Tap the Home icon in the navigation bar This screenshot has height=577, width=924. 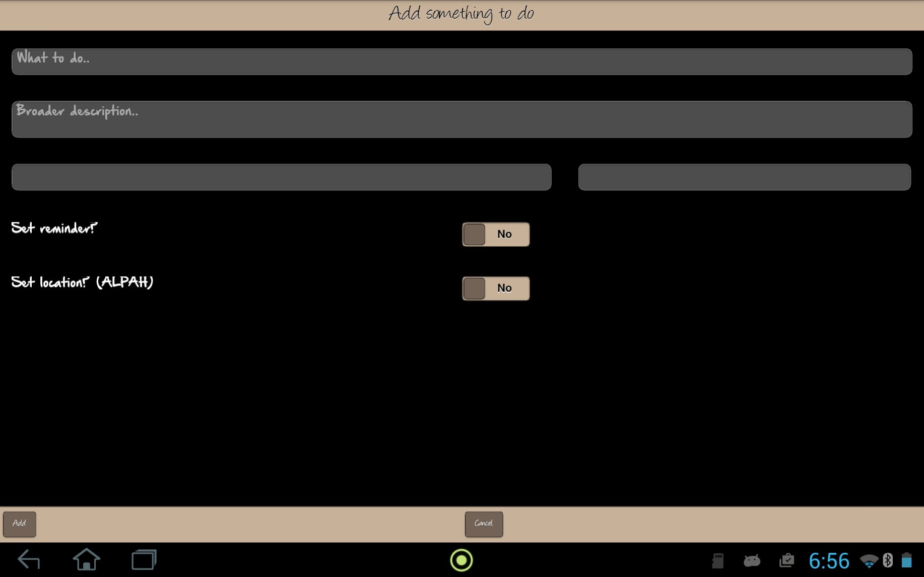point(86,559)
